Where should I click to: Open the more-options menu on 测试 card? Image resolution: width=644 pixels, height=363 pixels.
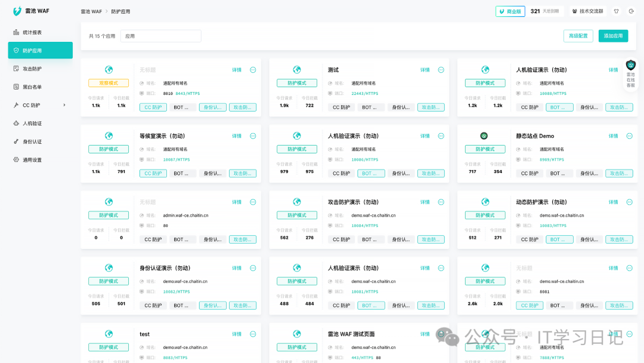[441, 70]
